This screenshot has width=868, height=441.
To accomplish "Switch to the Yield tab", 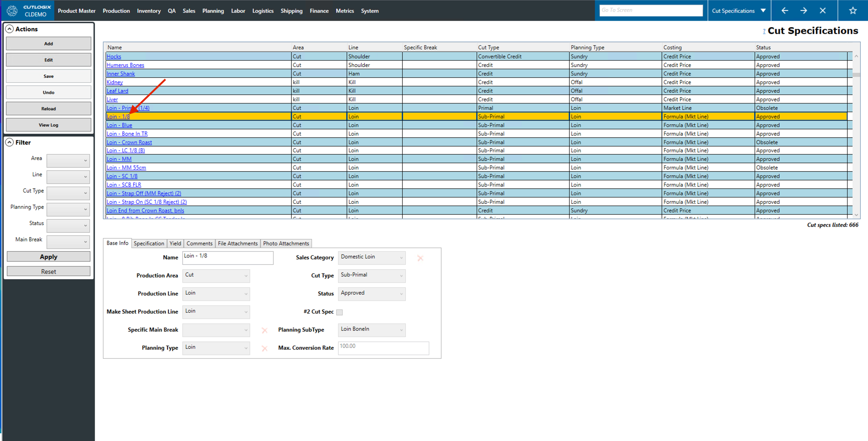I will pyautogui.click(x=175, y=244).
